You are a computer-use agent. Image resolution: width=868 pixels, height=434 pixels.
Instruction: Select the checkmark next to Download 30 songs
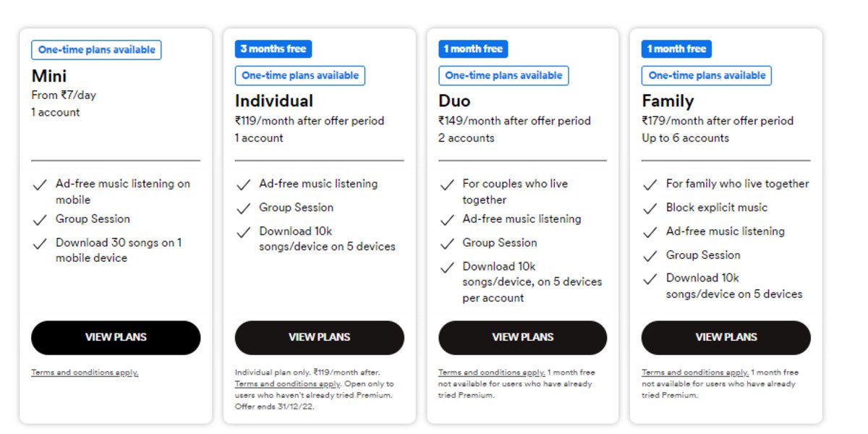click(40, 244)
